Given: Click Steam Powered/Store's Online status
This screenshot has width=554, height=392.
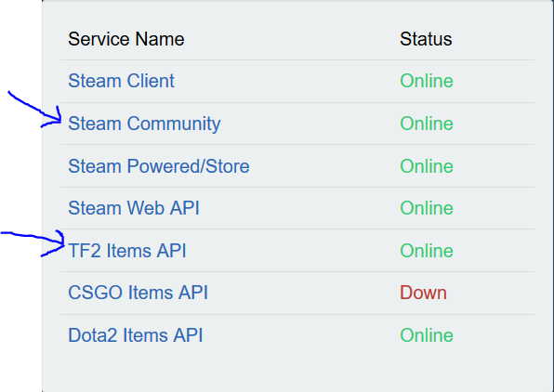Looking at the screenshot, I should [x=427, y=166].
